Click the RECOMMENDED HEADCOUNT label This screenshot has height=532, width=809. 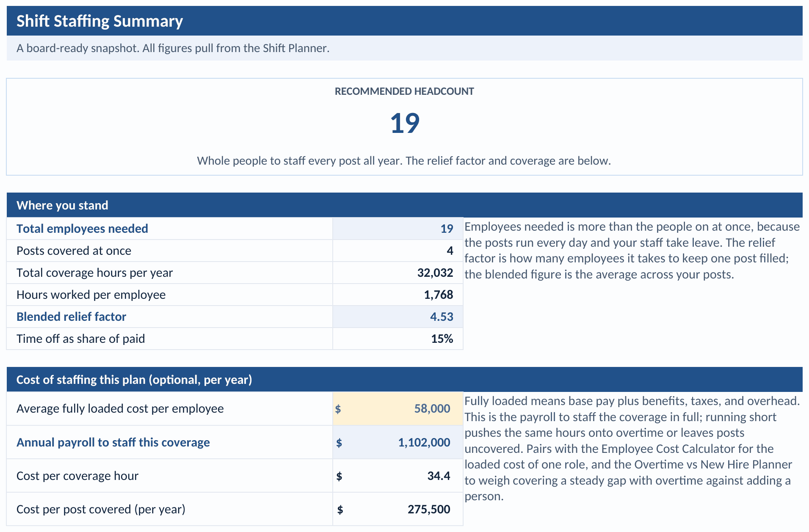coord(404,91)
